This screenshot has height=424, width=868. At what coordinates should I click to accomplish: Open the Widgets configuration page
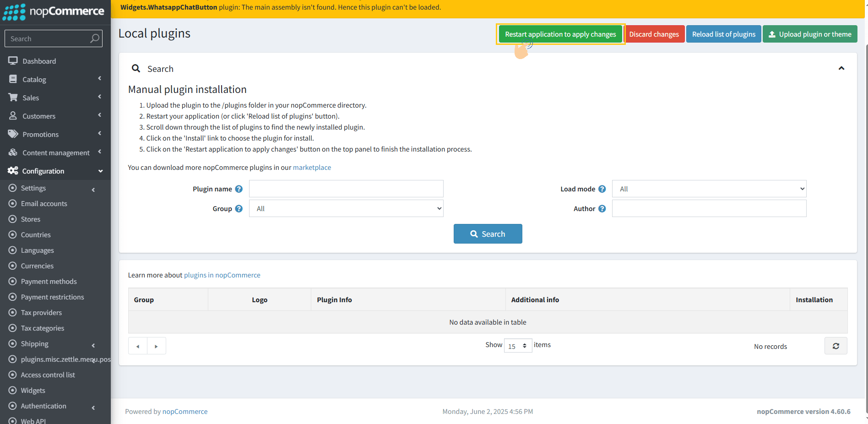click(33, 391)
